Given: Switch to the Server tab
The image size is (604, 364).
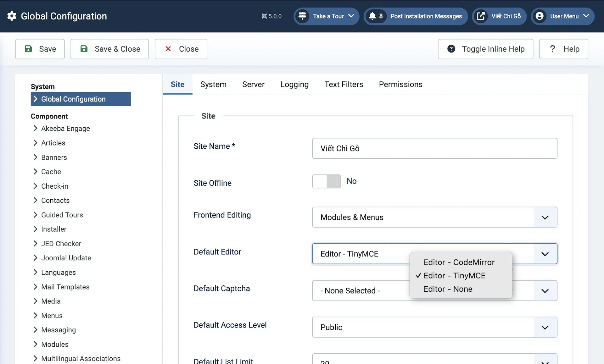Looking at the screenshot, I should point(253,84).
